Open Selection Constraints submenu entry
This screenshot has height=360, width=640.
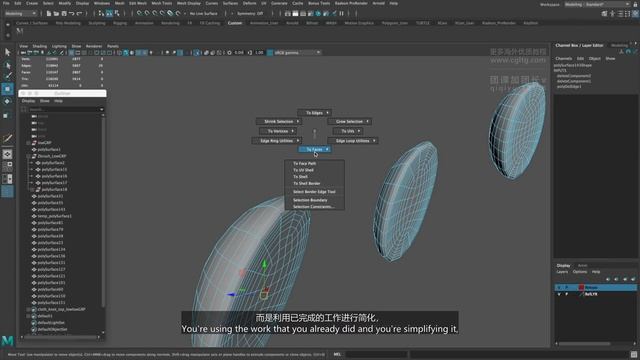click(x=313, y=207)
